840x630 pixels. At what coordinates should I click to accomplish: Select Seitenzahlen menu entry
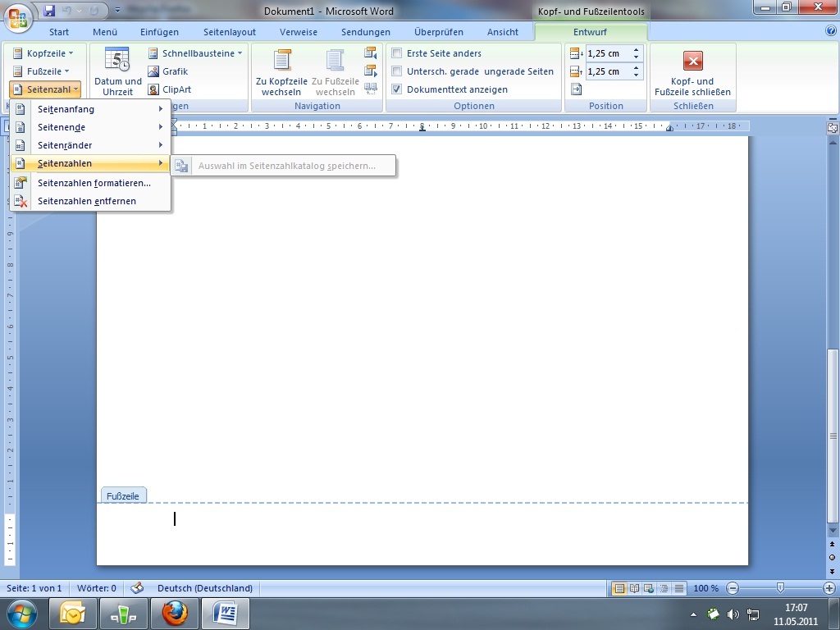tap(90, 163)
